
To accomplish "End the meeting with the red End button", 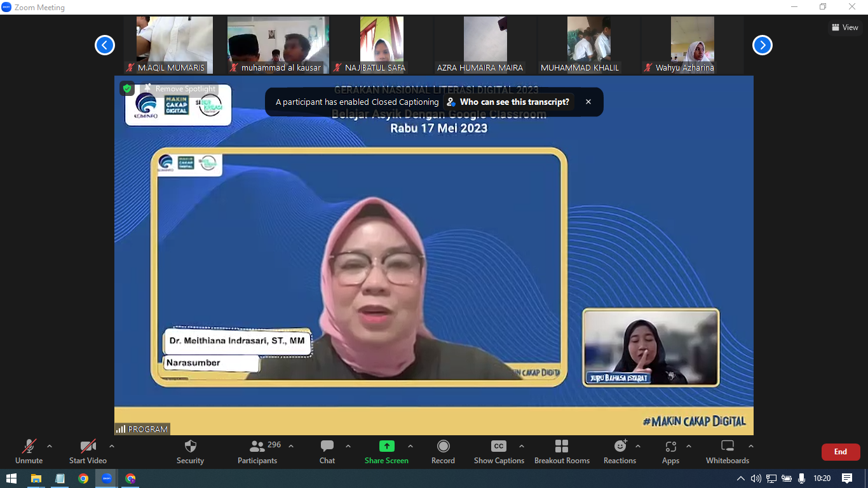I will point(841,452).
